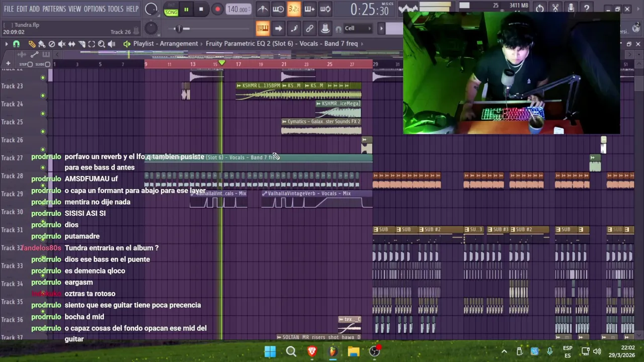Image resolution: width=644 pixels, height=362 pixels.
Task: Open the FILE menu
Action: coord(9,9)
